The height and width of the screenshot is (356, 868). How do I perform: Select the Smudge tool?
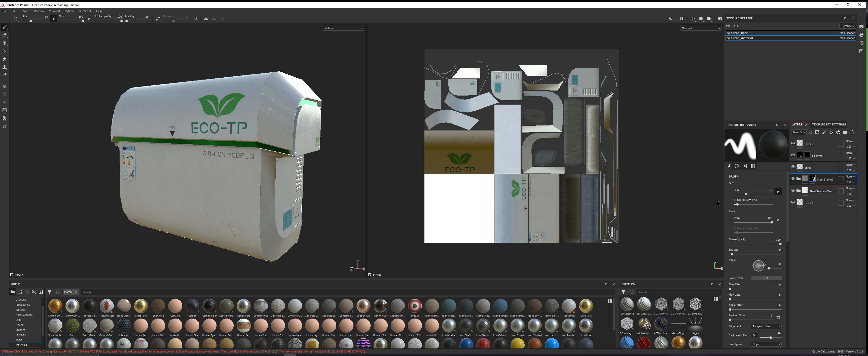tap(4, 59)
